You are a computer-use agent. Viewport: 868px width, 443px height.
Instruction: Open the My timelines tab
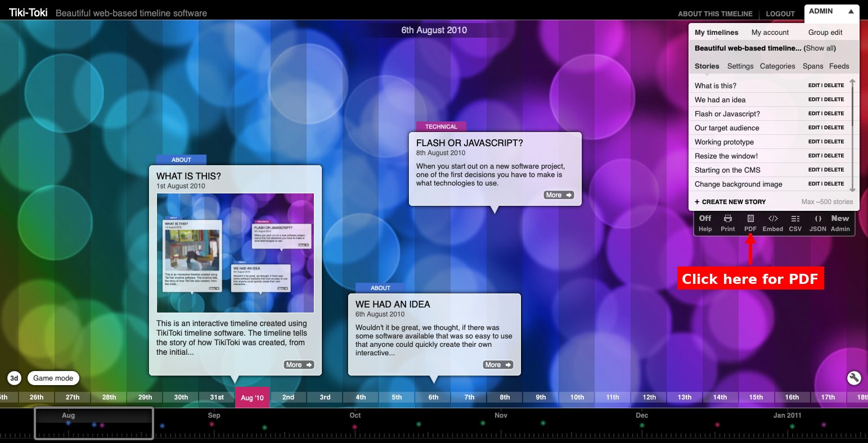tap(717, 33)
